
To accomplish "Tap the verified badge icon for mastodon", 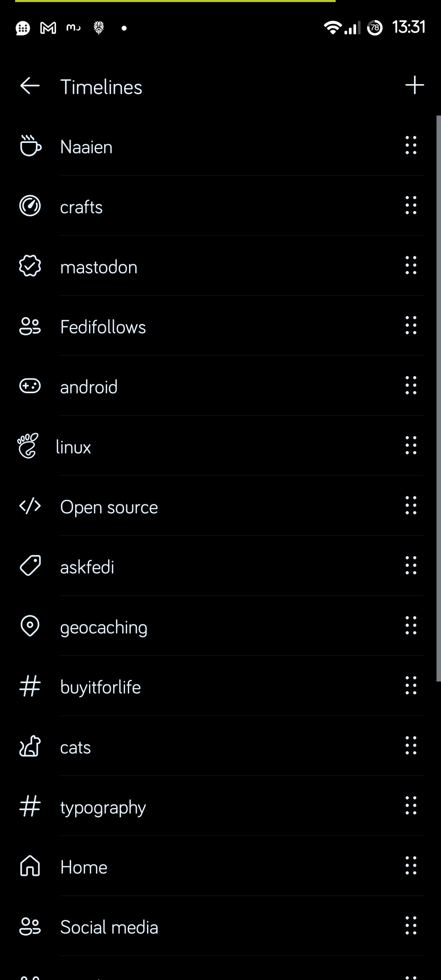I will [x=30, y=266].
